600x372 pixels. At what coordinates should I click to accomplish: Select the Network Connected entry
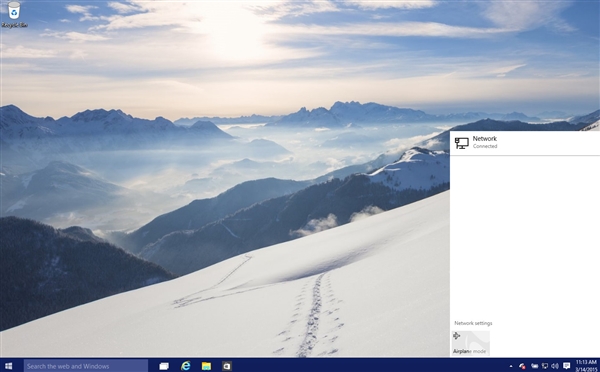(x=525, y=143)
